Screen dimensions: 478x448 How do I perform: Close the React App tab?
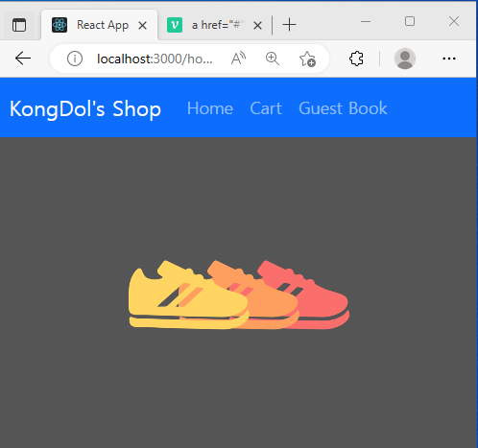click(x=142, y=25)
